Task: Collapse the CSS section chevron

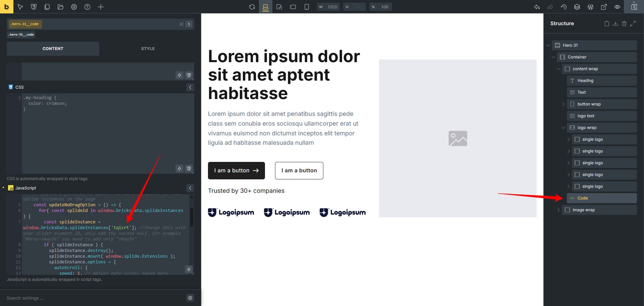Action: tap(190, 87)
